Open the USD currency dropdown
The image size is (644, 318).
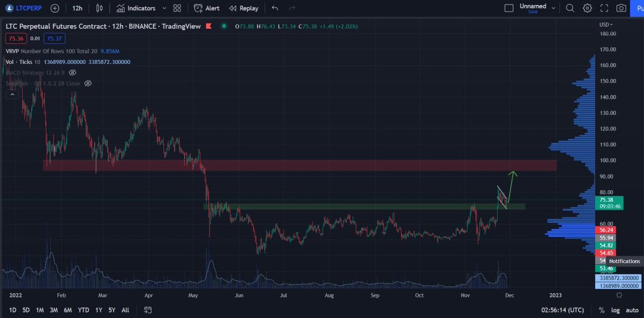tap(605, 25)
